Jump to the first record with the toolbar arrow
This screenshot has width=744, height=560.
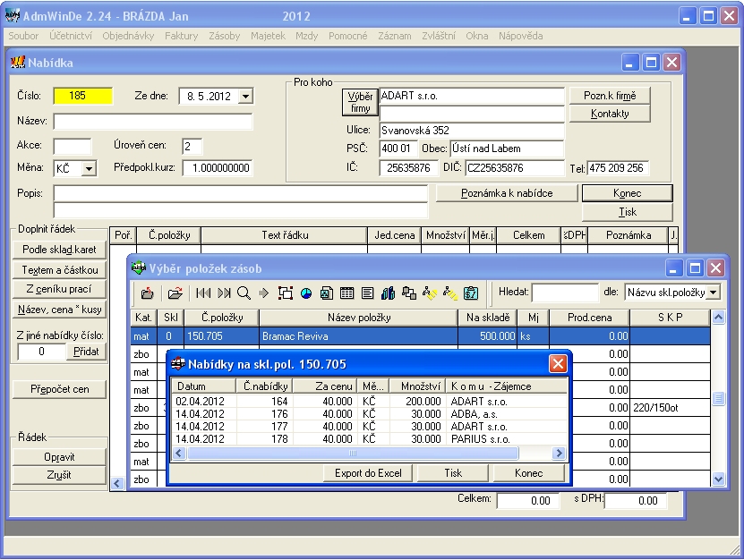(203, 293)
